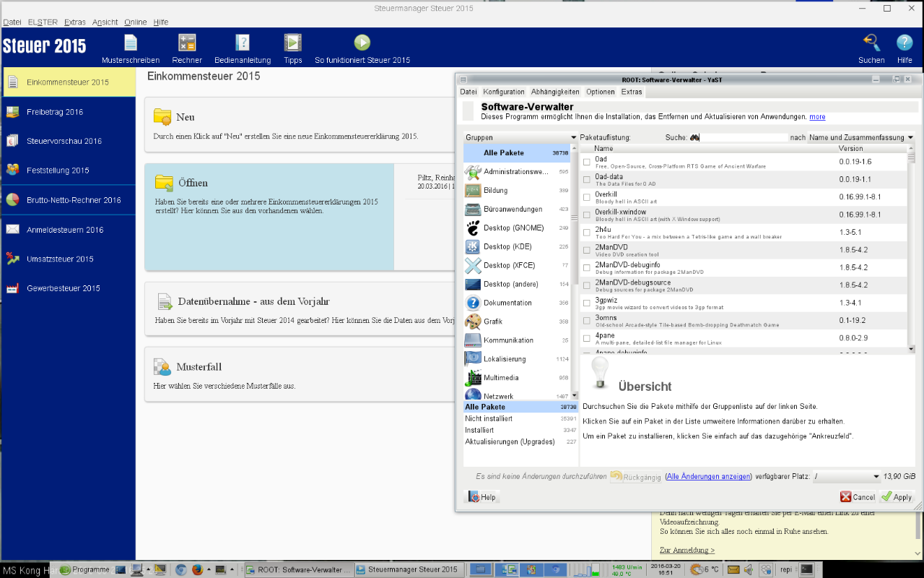Image resolution: width=924 pixels, height=578 pixels.
Task: Click the Datenübernahme document icon
Action: click(x=165, y=301)
